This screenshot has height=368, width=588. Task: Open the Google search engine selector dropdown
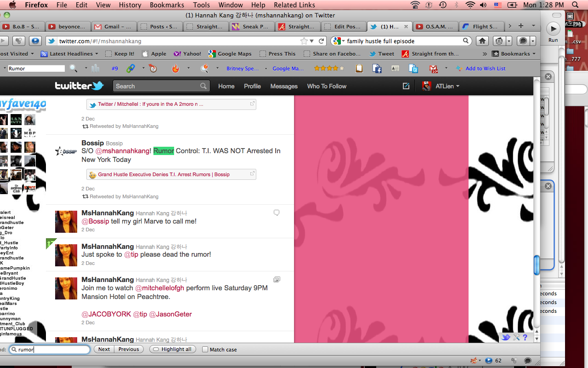(338, 41)
